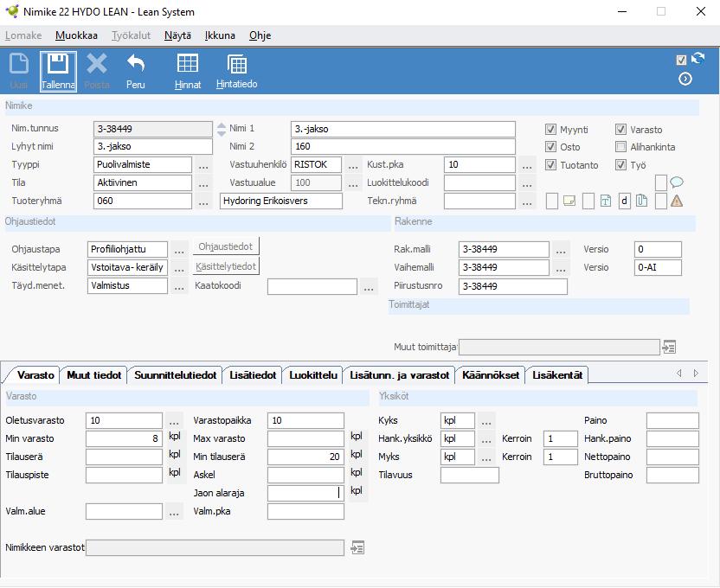Step Nim.tunnus down with spinner arrow
Viewport: 720px width, 588px height.
coord(222,133)
